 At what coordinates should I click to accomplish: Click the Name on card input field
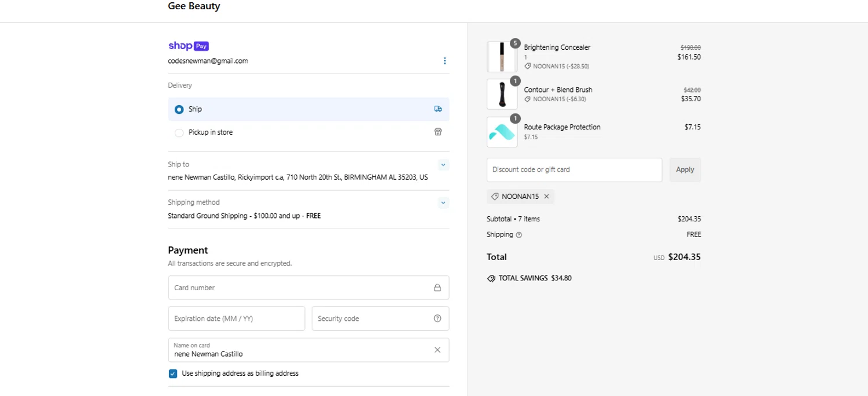(x=308, y=350)
